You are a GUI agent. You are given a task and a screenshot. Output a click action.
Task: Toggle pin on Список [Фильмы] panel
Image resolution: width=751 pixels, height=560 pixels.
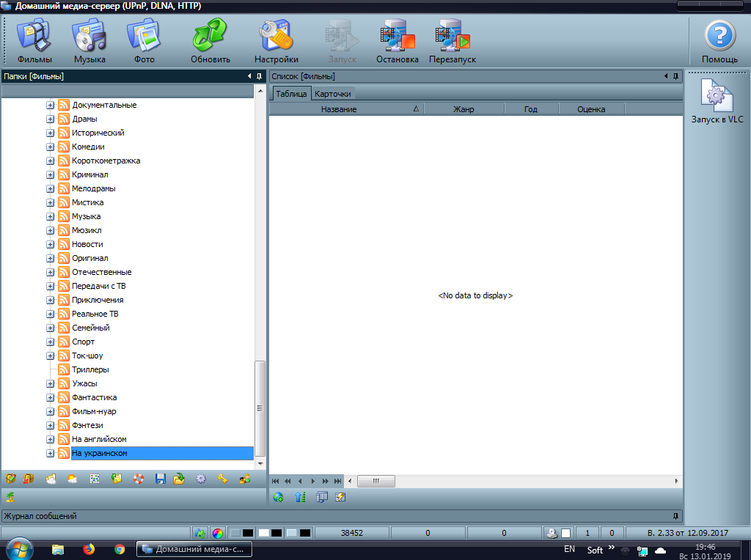[675, 76]
